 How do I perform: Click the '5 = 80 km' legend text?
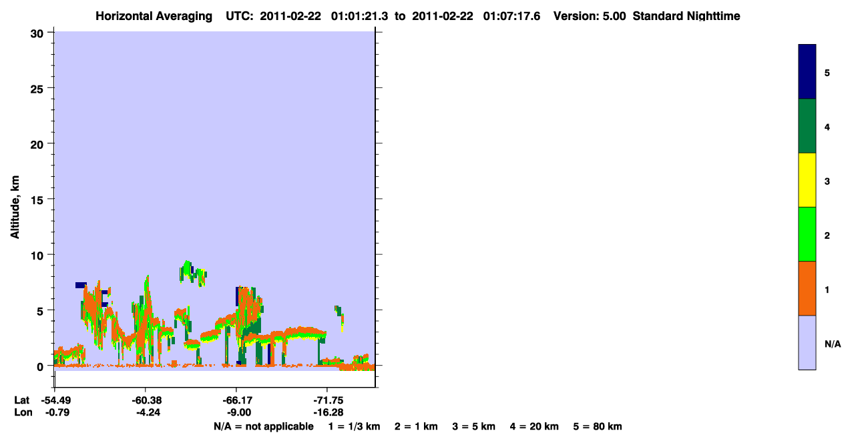[x=598, y=426]
